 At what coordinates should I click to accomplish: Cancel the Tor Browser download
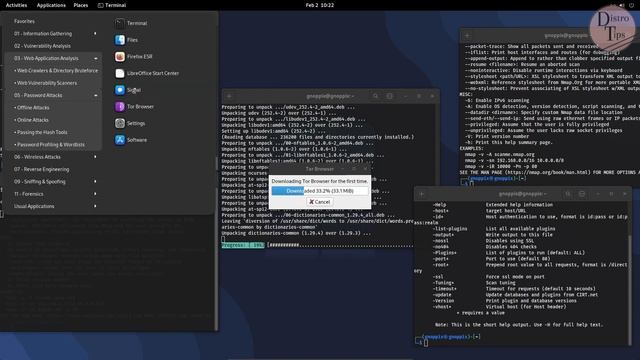[320, 202]
